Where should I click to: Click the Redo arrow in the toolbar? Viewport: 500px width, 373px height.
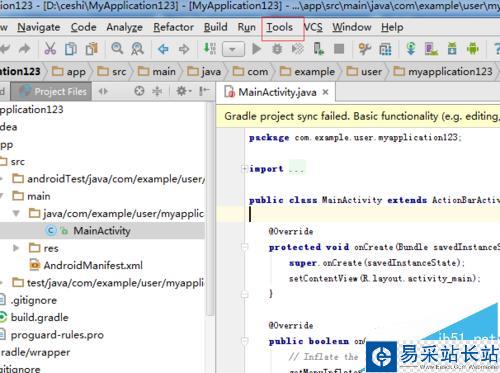(x=24, y=49)
